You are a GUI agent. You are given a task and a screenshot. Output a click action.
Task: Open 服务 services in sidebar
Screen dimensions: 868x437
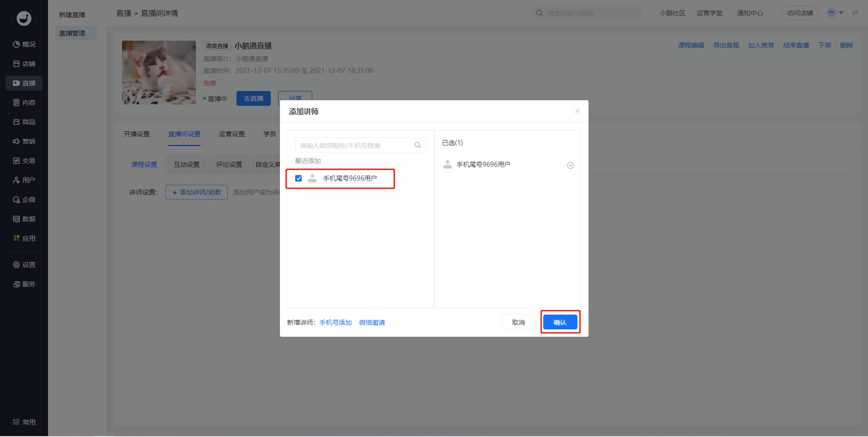(24, 284)
